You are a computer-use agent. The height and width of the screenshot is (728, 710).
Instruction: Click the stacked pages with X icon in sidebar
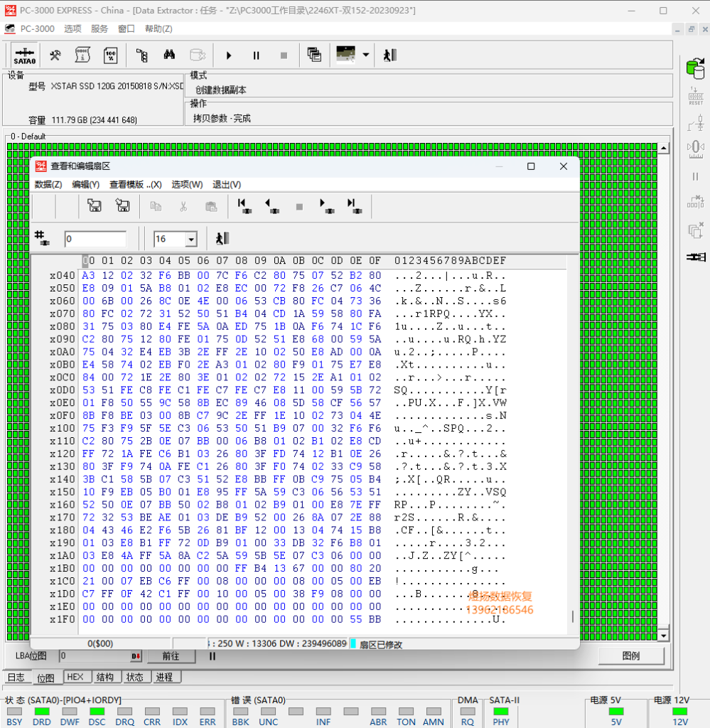696,230
